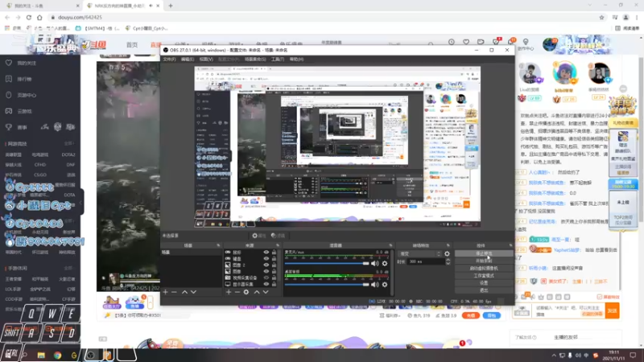Toggle lock on the 键盘 source
The width and height of the screenshot is (644, 362).
click(274, 258)
